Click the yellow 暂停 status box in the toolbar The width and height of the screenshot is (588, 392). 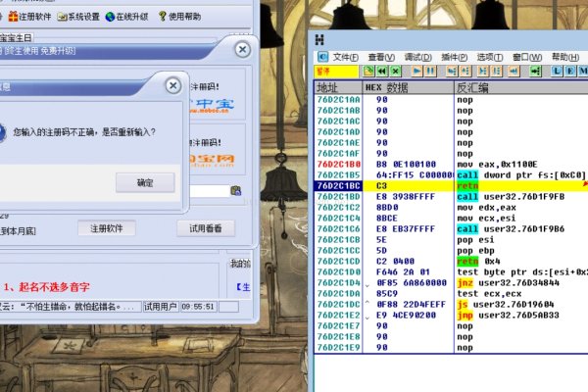click(x=336, y=71)
